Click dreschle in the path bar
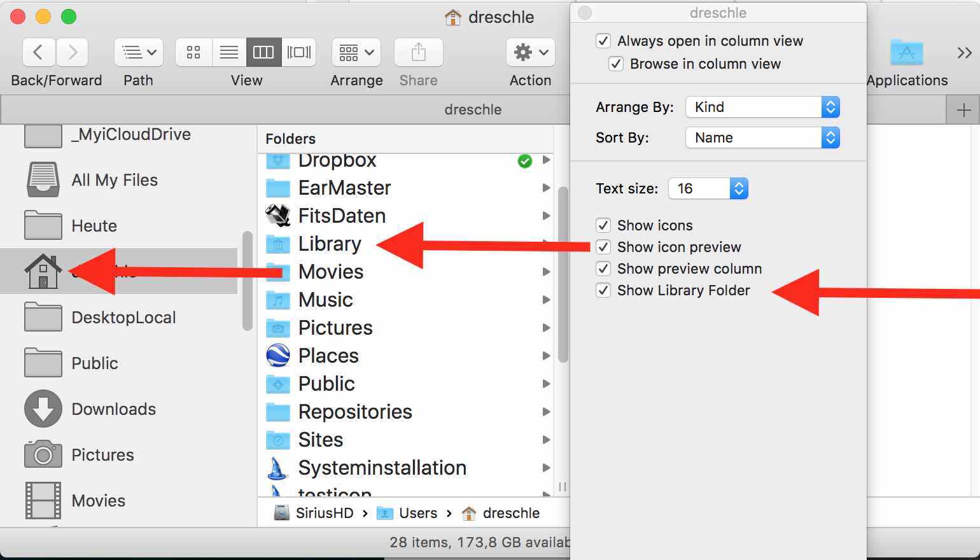 [501, 513]
